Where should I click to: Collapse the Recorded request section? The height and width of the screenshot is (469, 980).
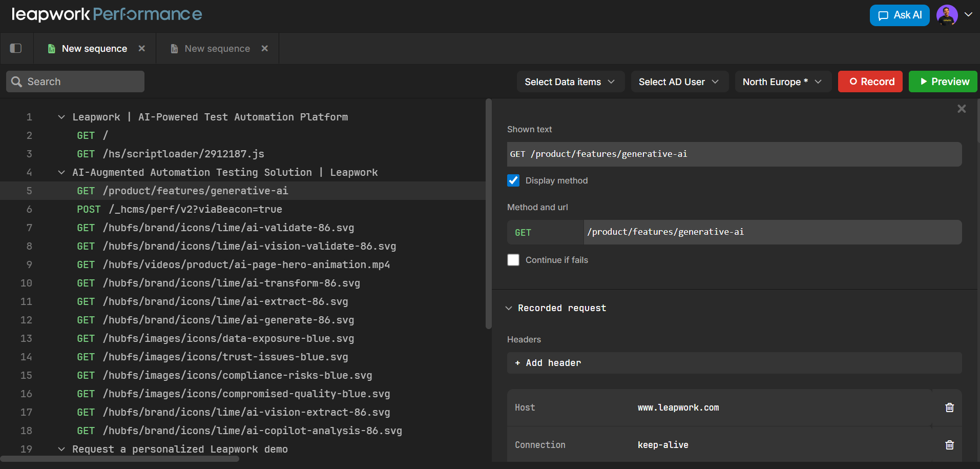click(509, 308)
